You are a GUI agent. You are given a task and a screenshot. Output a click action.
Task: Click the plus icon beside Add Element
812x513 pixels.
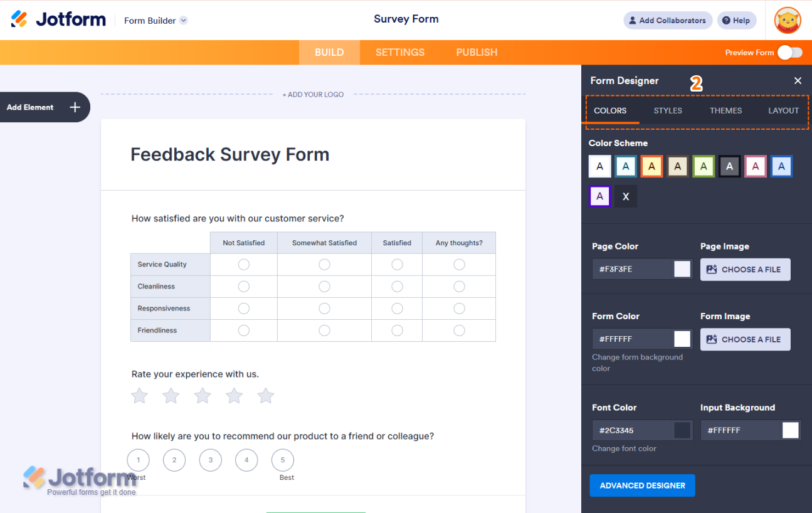(75, 107)
